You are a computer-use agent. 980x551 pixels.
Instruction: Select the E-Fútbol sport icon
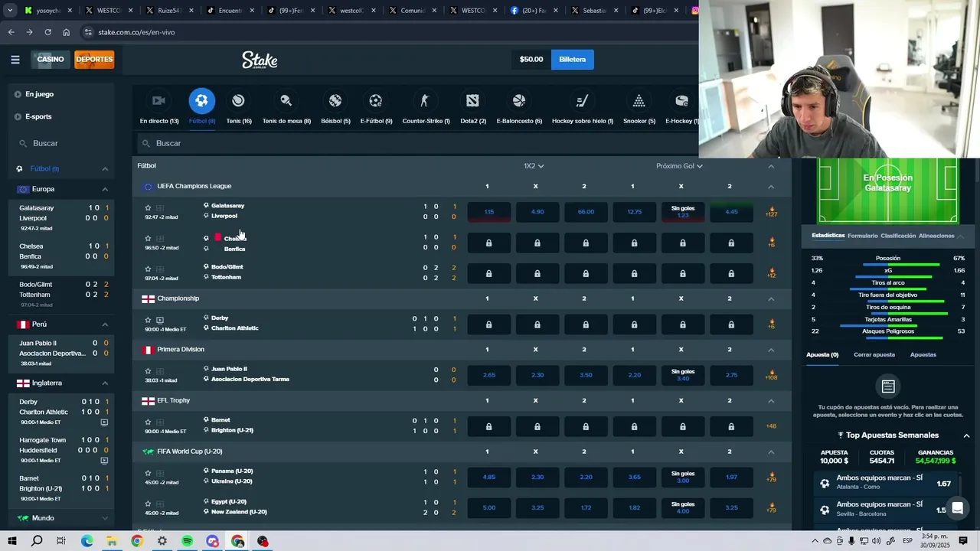pos(376,101)
